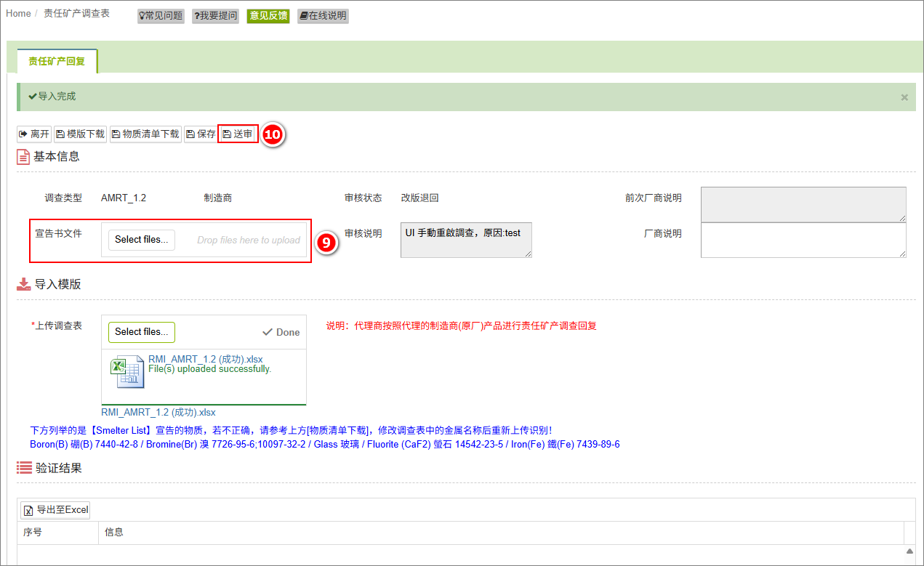Dismiss the 导入完成 alert with X
The width and height of the screenshot is (924, 566).
[904, 97]
